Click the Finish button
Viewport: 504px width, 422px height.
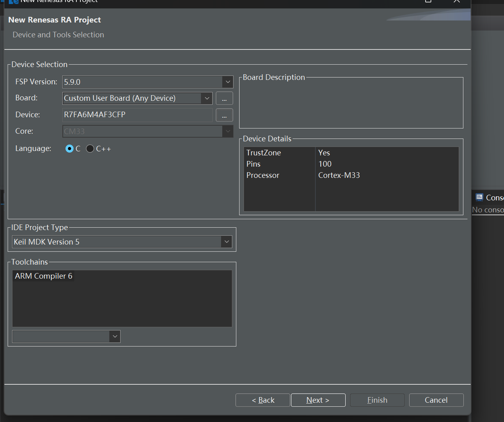click(x=377, y=400)
